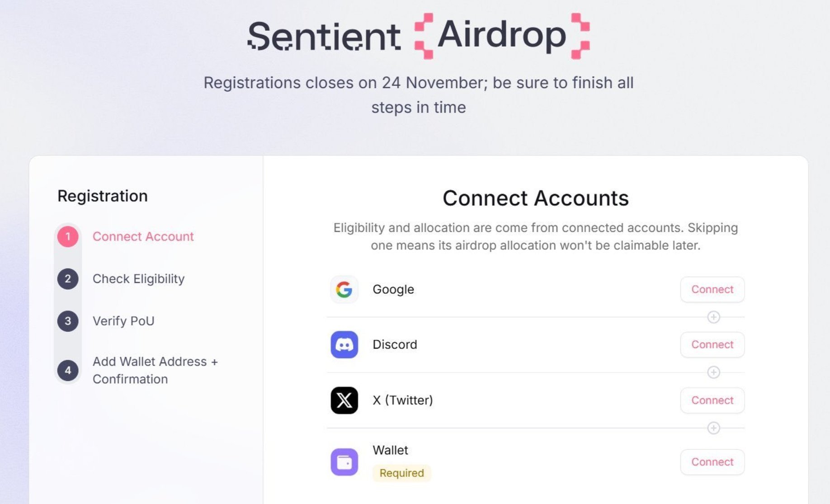Click the Discord logo icon
Viewport: 830px width, 504px height.
[x=344, y=344]
